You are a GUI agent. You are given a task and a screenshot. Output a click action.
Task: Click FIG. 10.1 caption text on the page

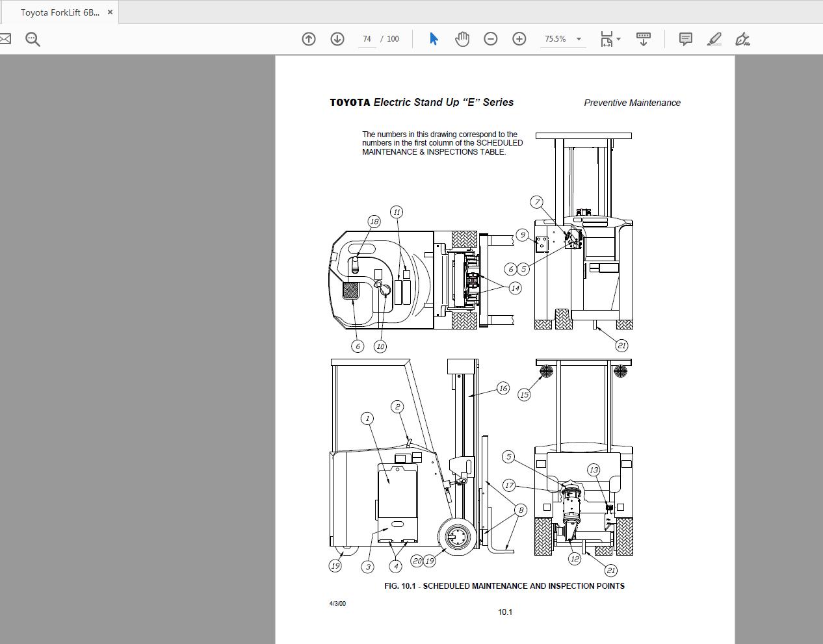click(505, 586)
